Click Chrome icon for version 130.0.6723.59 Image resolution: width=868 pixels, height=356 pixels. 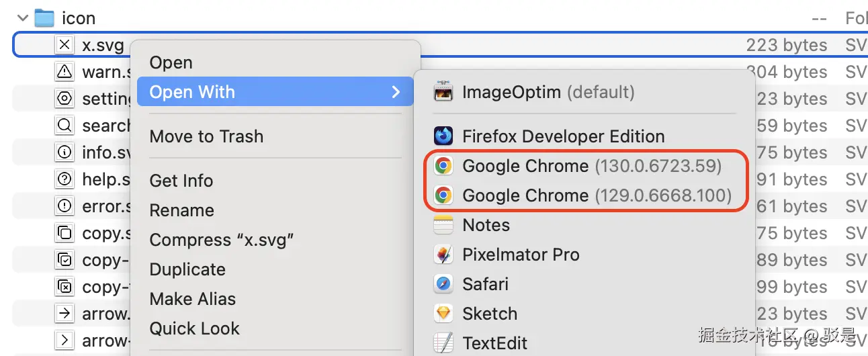(x=443, y=166)
